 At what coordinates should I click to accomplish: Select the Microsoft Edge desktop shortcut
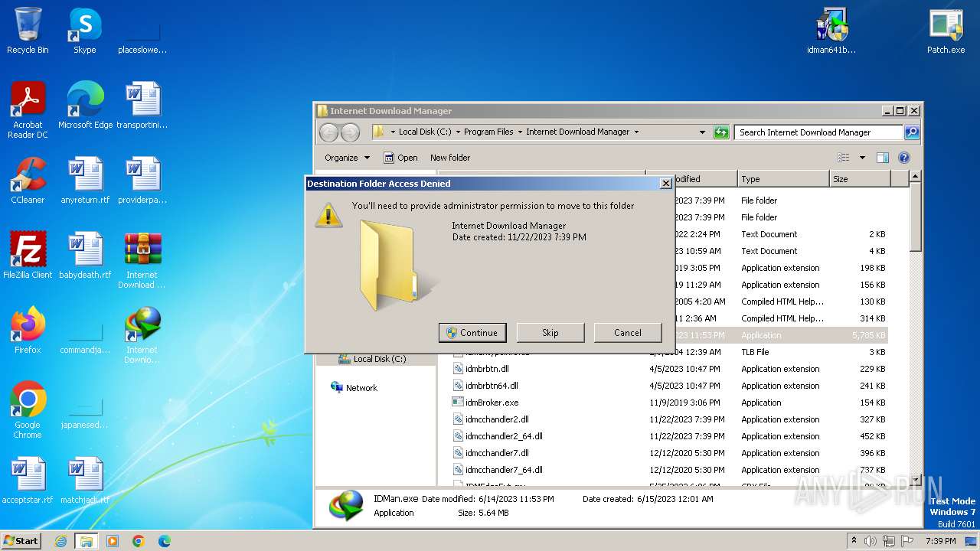pos(85,105)
